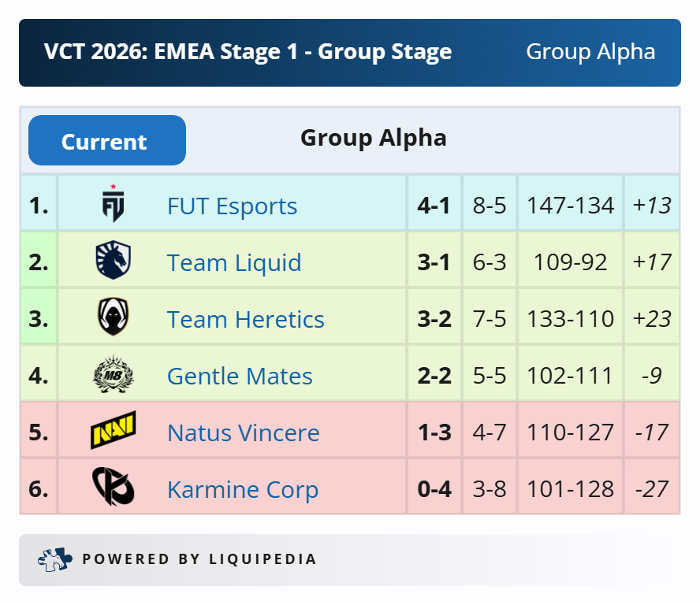
Task: Click the Team Heretics logo icon
Action: [x=114, y=318]
